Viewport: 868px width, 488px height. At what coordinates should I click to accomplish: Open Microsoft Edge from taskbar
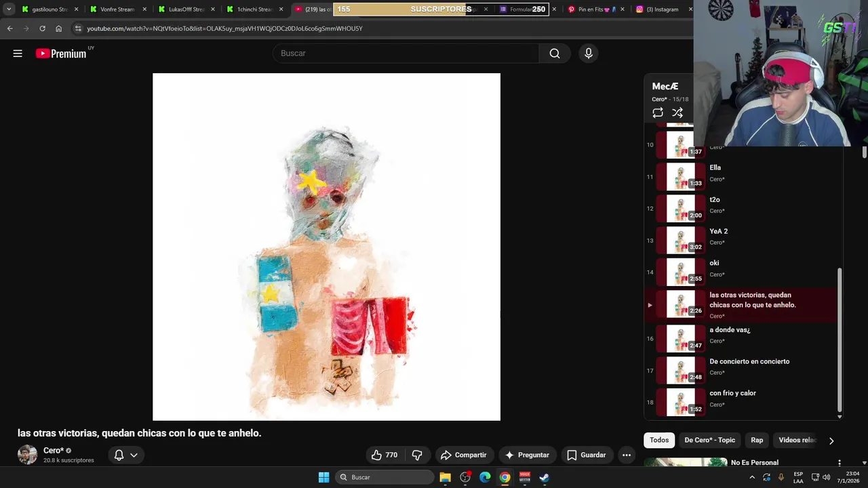coord(485,477)
